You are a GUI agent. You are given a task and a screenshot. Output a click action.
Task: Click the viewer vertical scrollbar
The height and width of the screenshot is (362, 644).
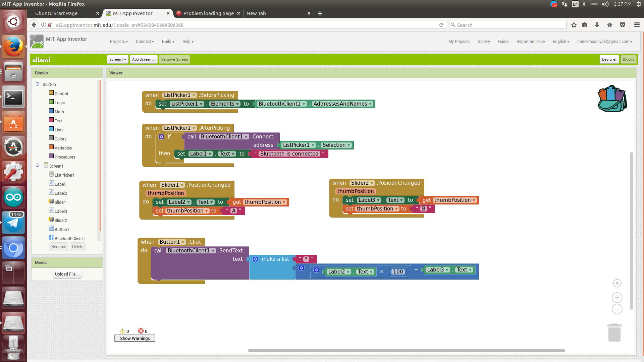[632, 231]
